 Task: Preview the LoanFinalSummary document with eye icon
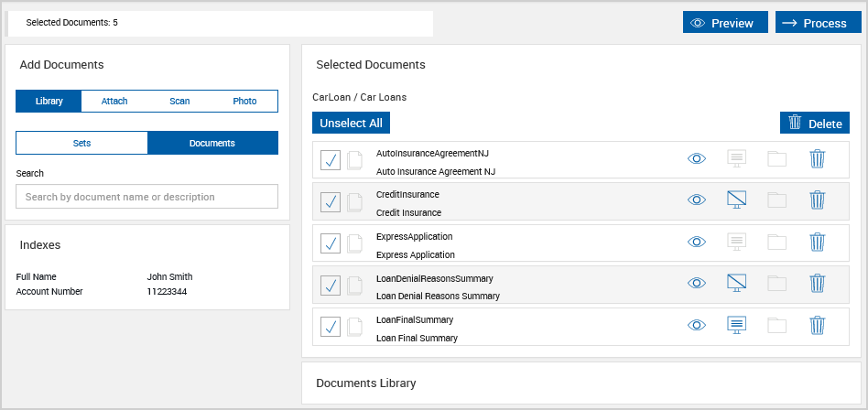tap(697, 325)
